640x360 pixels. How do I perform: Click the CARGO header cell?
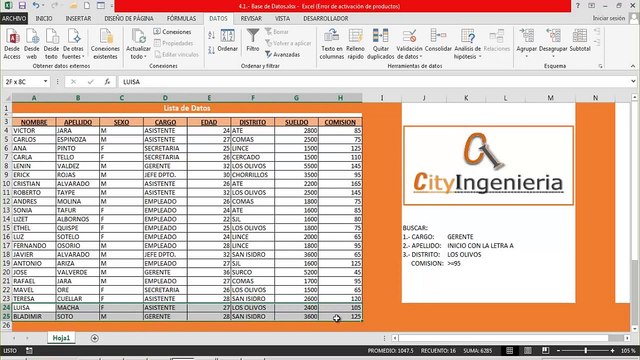pos(165,122)
